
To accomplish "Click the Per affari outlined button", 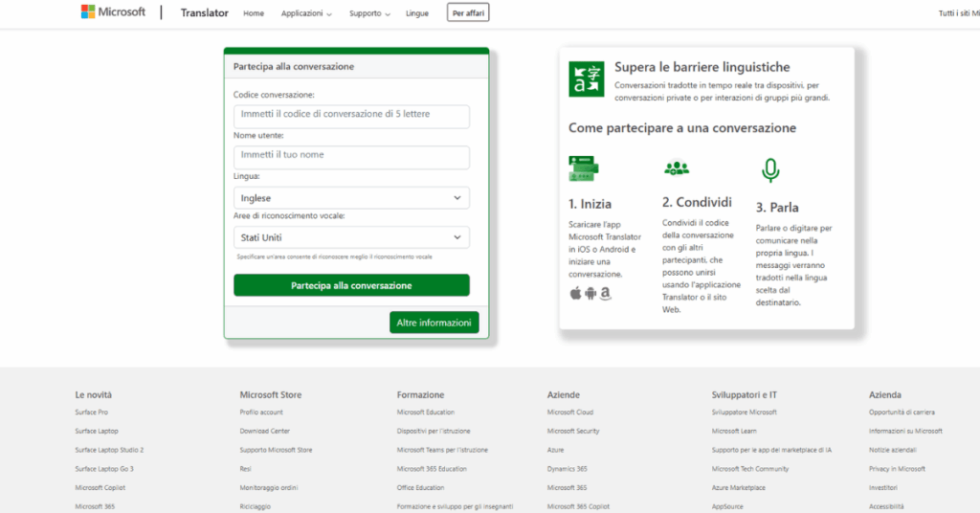I will click(x=468, y=13).
